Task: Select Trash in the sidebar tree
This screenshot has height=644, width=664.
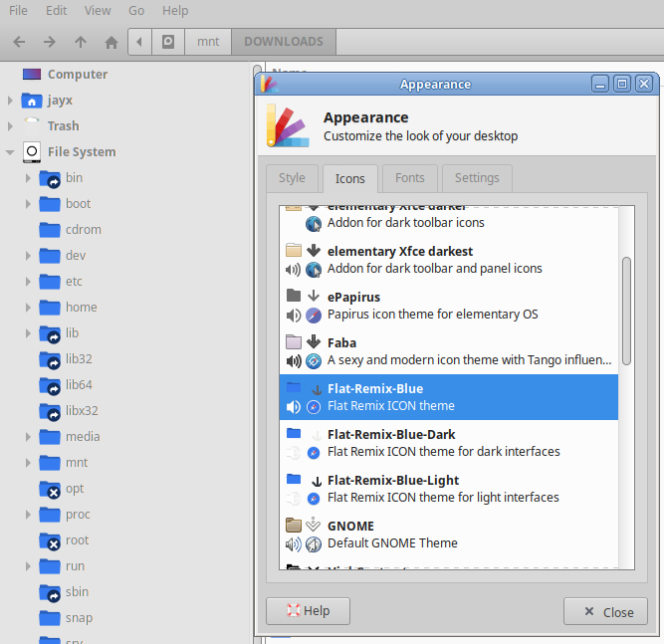Action: (x=63, y=126)
